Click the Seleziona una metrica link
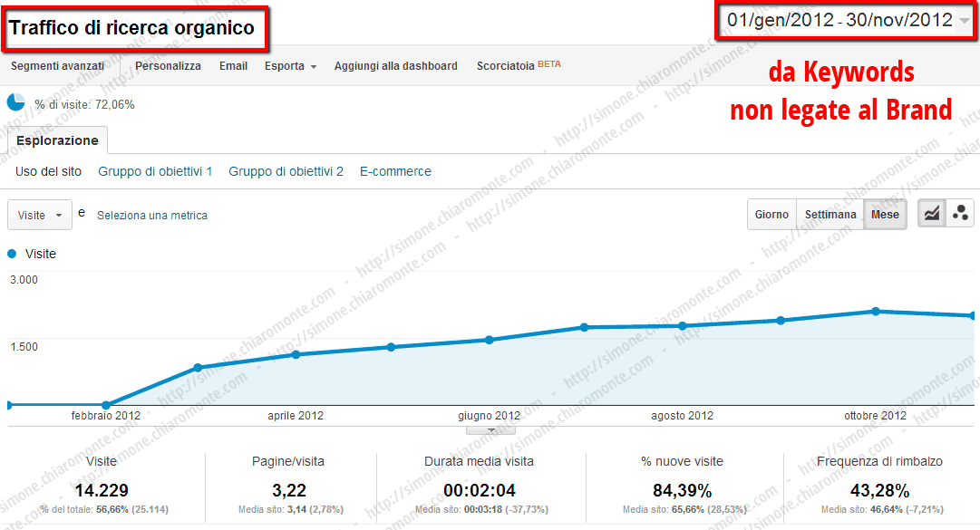Viewport: 980px width, 530px height. click(152, 215)
